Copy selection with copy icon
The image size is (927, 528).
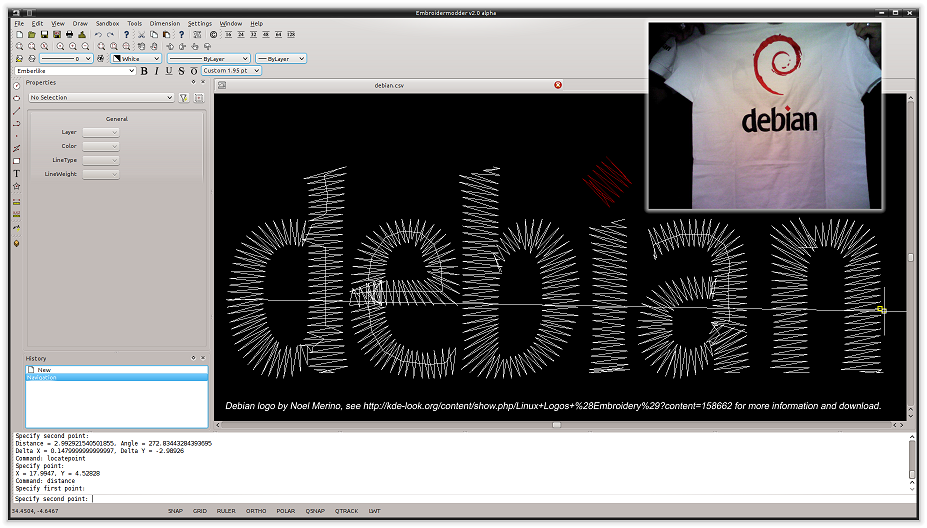[154, 35]
